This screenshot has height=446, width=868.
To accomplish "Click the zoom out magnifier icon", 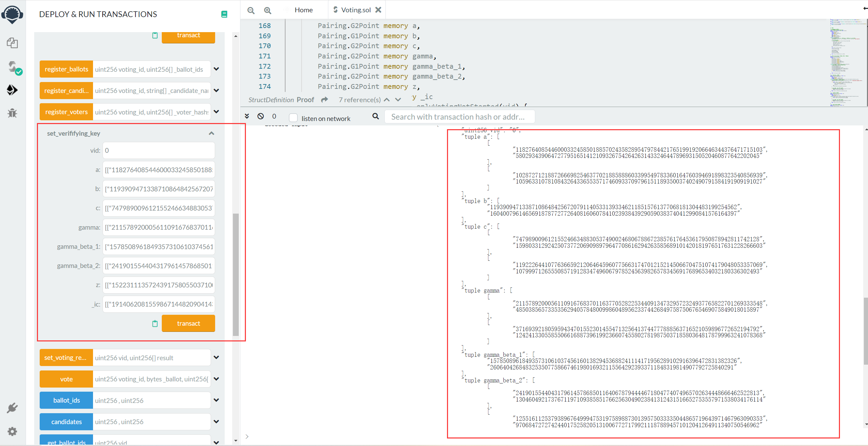I will [x=251, y=10].
